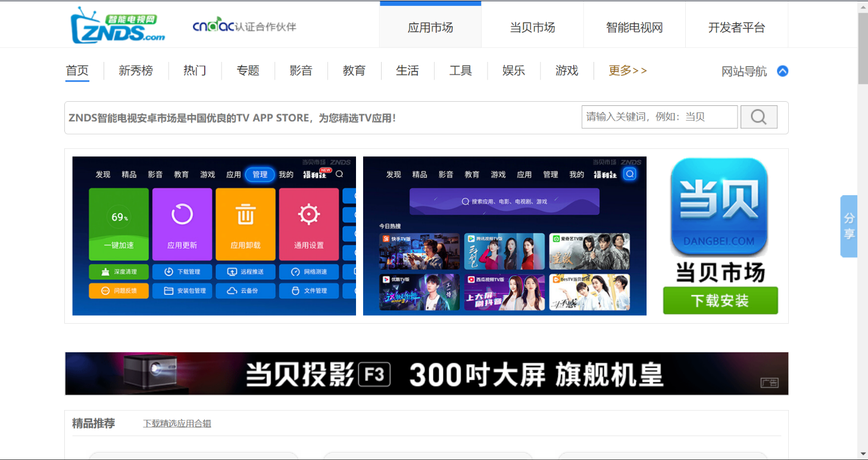Screen dimensions: 868x460
Task: Click the scrollbar down arrow
Action: (x=863, y=454)
